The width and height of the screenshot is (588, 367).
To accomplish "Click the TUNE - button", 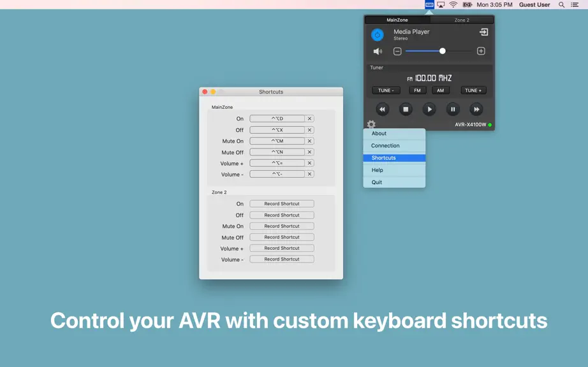I will 386,90.
